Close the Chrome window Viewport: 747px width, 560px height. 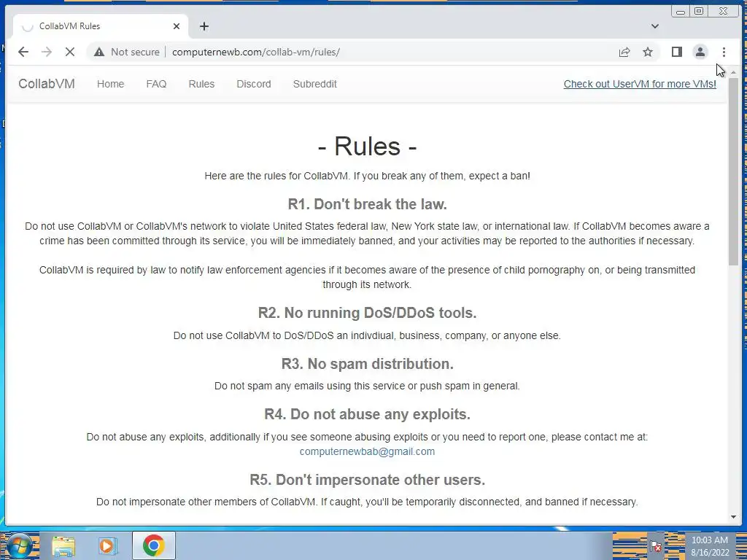(x=723, y=11)
